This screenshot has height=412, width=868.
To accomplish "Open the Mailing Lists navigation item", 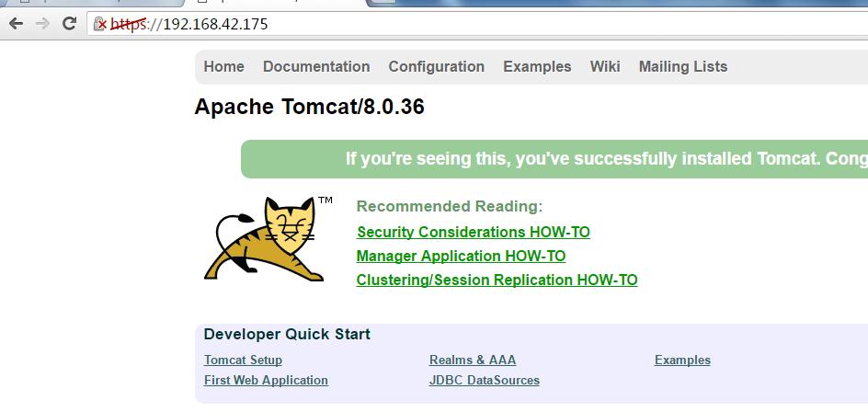I will 683,66.
